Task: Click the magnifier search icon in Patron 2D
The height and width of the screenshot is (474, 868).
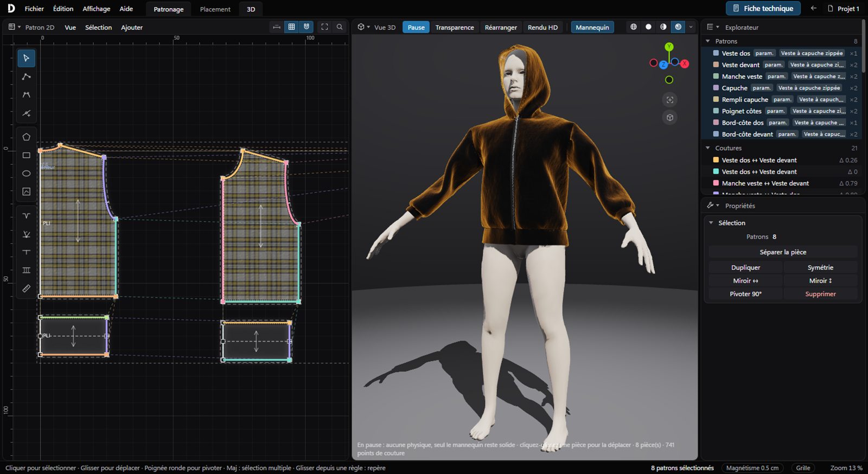Action: (x=340, y=27)
